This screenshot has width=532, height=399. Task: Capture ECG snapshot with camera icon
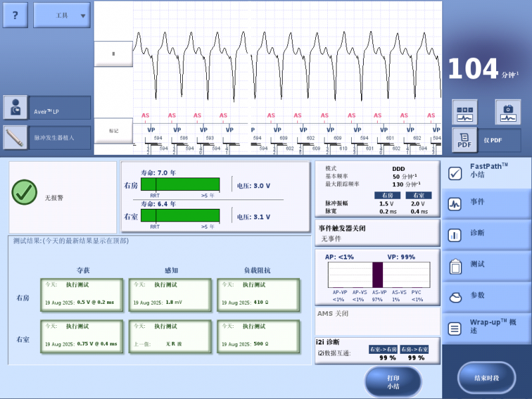507,112
